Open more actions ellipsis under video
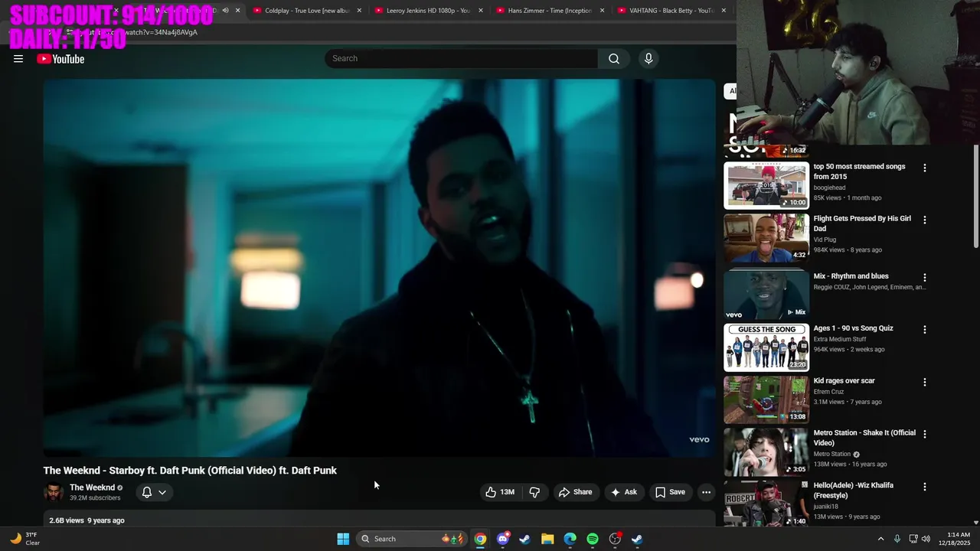This screenshot has width=980, height=551. tap(706, 492)
